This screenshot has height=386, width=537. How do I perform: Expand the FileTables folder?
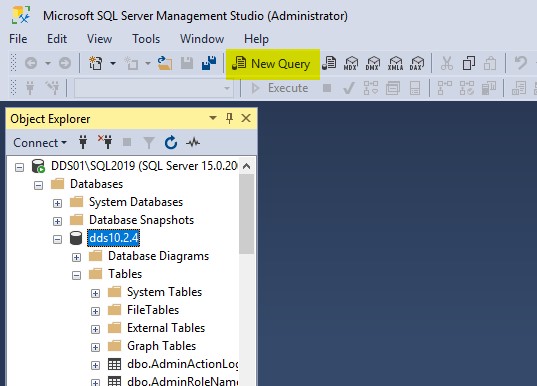coord(96,311)
